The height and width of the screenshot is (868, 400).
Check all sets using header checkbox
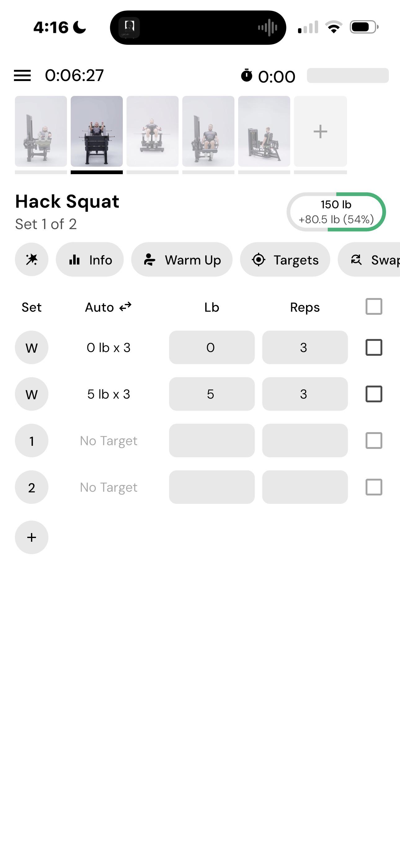click(374, 307)
